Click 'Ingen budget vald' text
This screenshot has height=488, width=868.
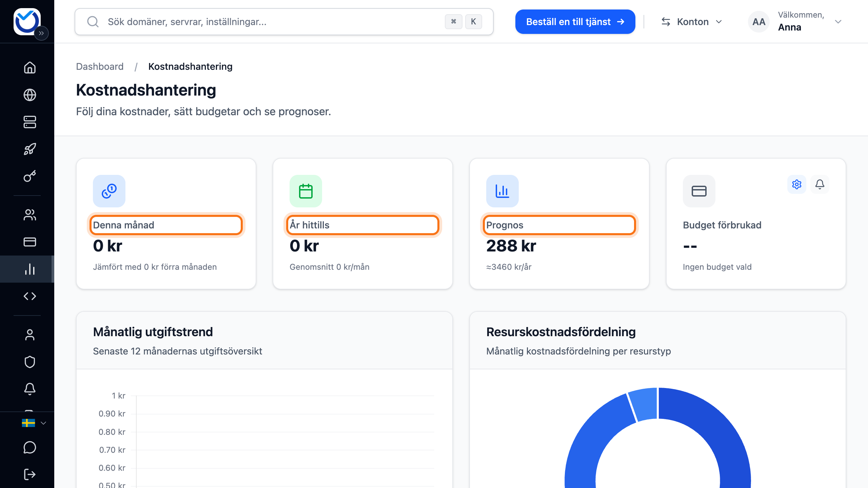[x=717, y=267]
